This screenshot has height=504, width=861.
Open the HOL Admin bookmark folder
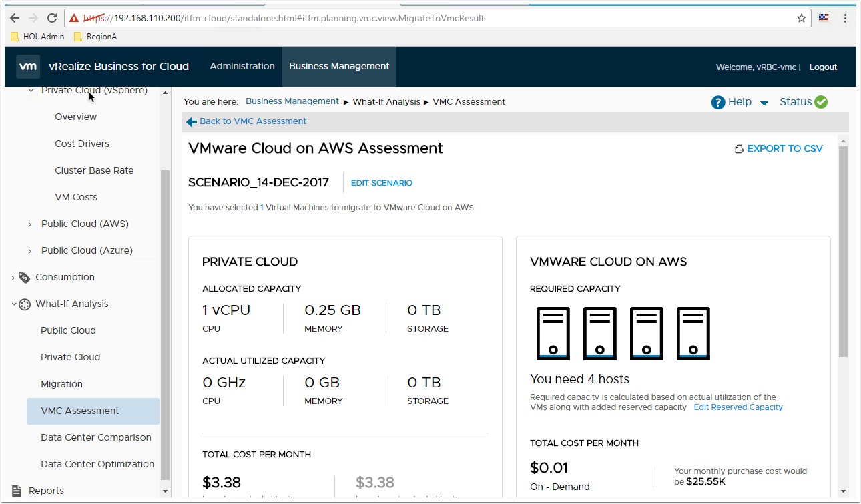tap(38, 37)
